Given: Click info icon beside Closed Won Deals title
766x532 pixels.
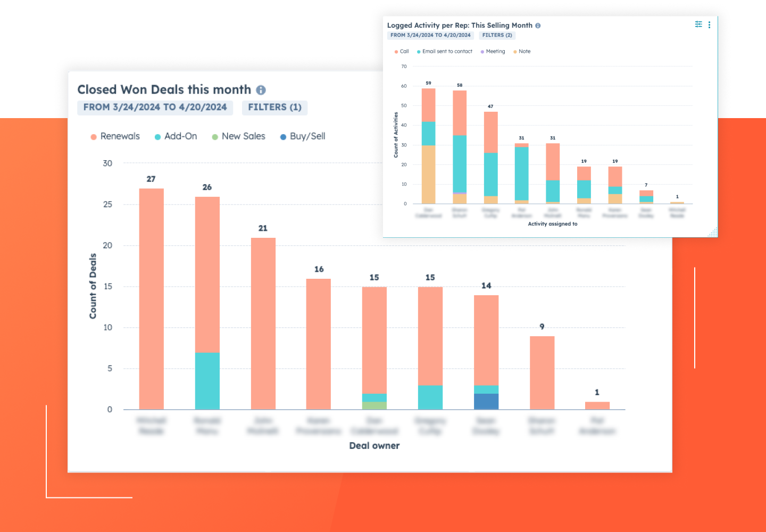Looking at the screenshot, I should 261,90.
